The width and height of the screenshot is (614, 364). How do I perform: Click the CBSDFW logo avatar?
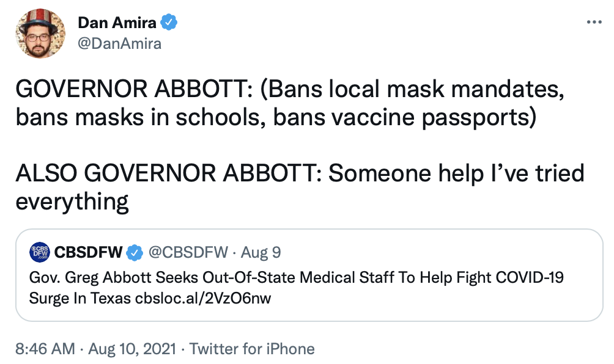[40, 252]
